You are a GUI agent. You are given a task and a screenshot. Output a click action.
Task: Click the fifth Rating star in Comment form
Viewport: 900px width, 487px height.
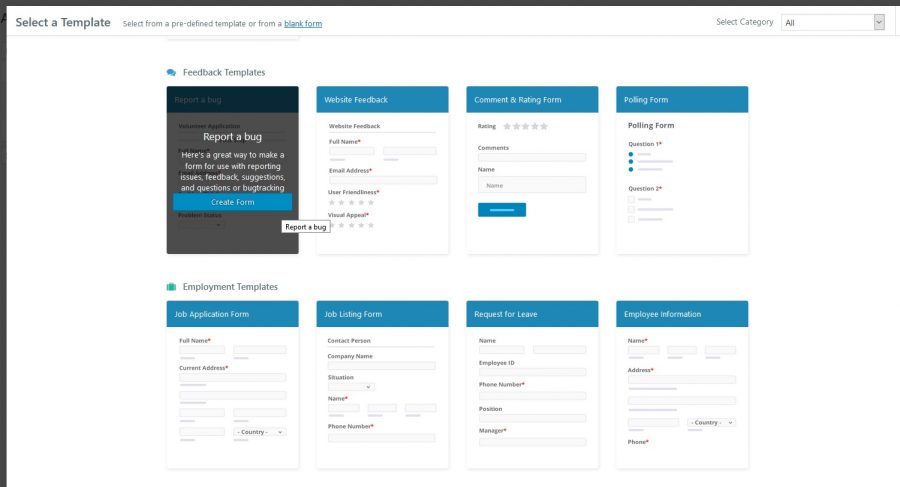coord(544,126)
